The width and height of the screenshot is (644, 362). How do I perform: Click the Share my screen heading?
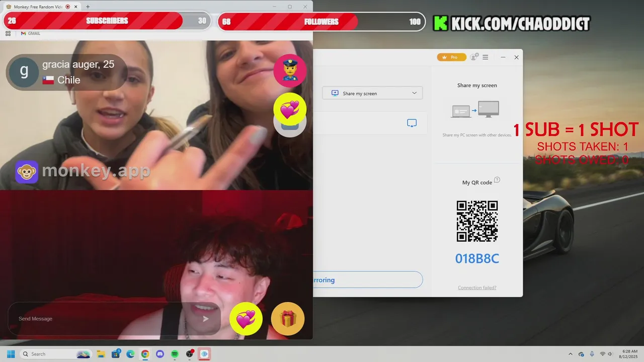click(x=477, y=85)
